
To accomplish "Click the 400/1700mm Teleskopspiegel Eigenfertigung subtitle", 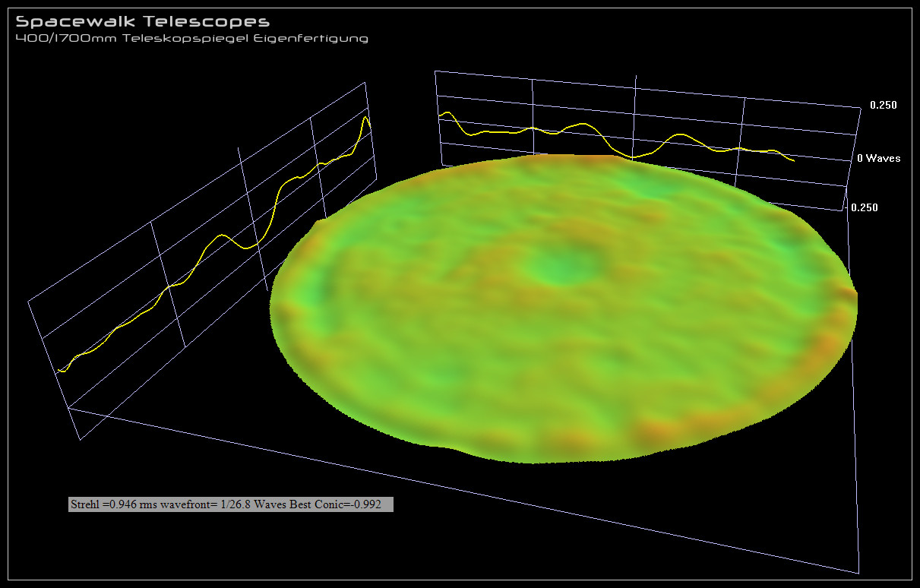I will (x=191, y=38).
